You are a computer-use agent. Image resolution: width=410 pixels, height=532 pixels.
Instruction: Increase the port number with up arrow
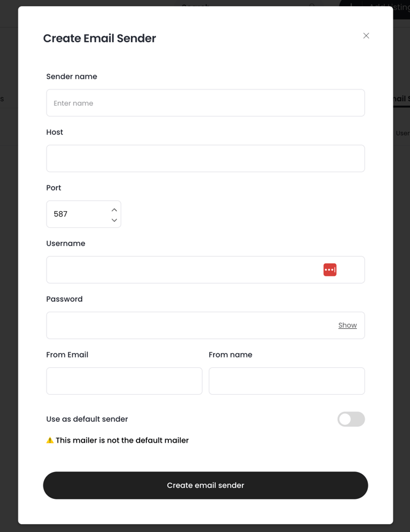click(x=114, y=210)
